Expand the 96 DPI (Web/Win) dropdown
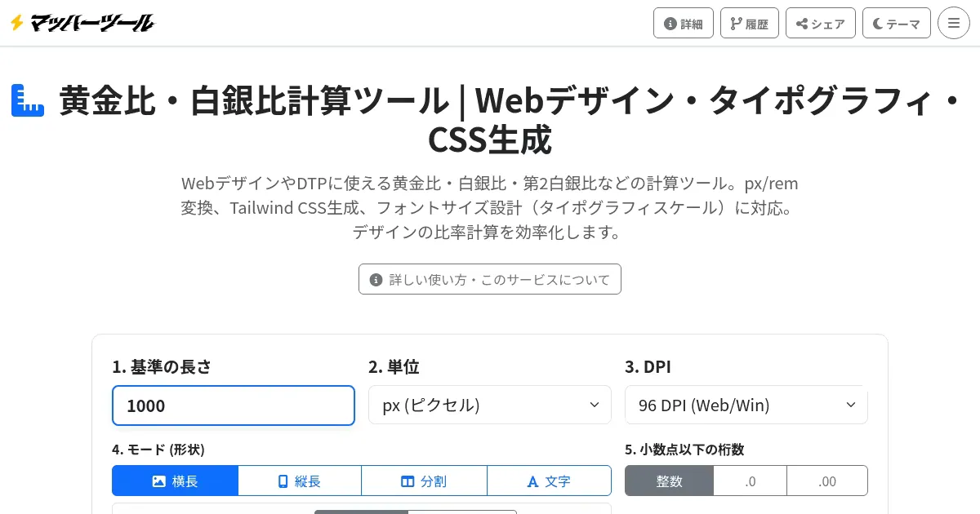 click(746, 405)
